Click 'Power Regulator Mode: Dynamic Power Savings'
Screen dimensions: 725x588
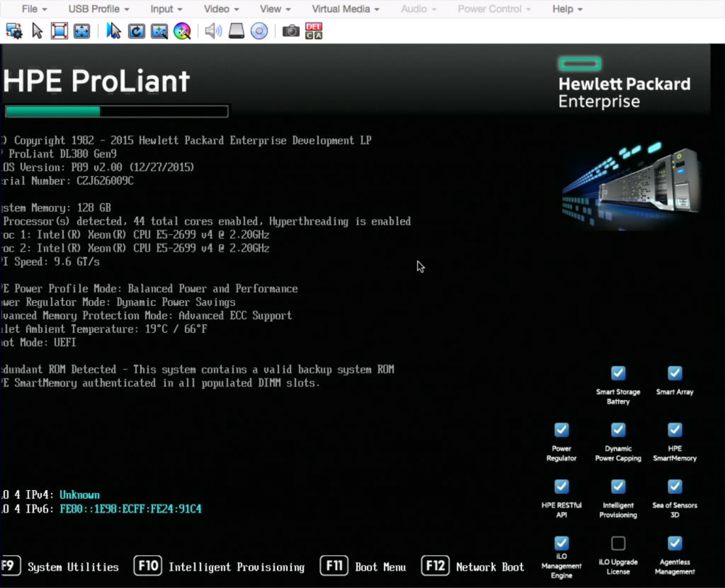point(118,302)
